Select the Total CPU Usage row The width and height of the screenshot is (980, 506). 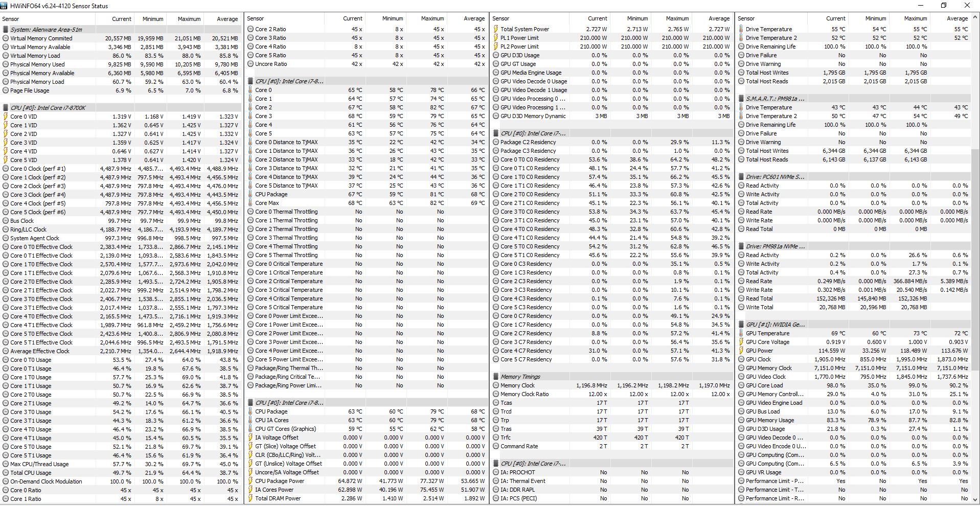coord(121,473)
